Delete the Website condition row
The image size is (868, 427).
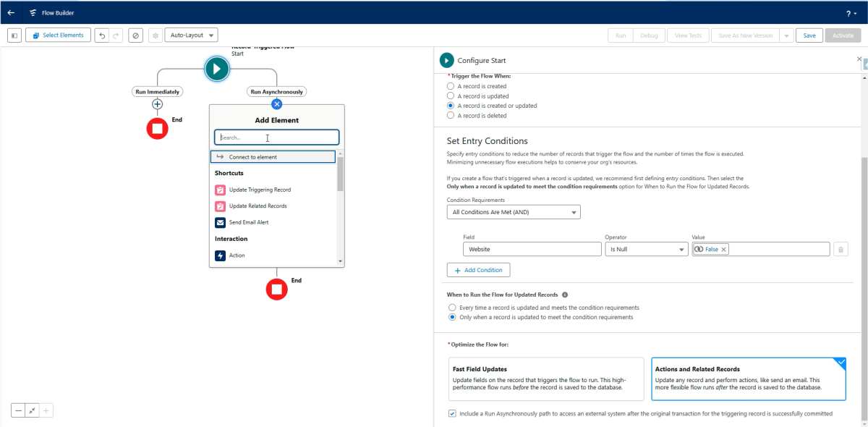click(841, 249)
